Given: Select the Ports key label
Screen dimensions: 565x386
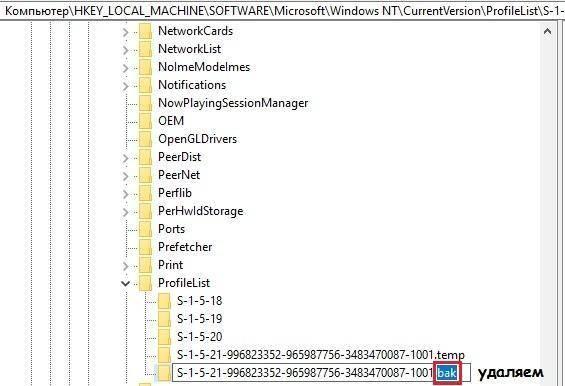Looking at the screenshot, I should [172, 229].
